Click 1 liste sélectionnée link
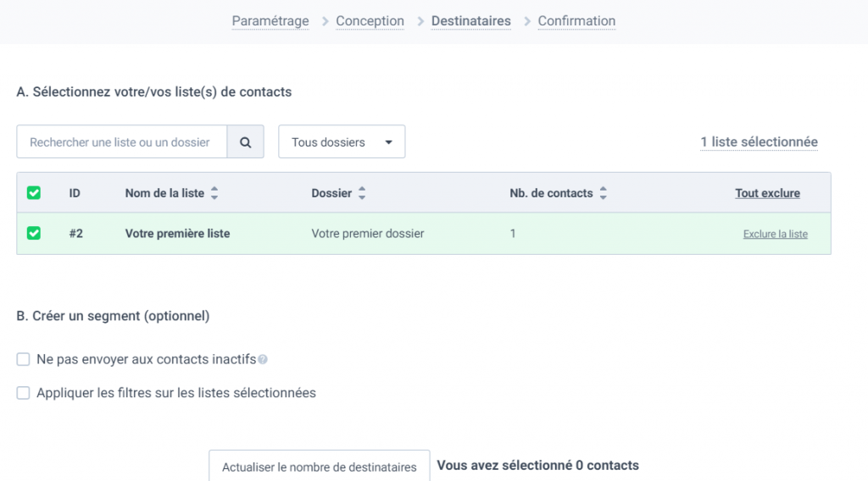 [x=759, y=142]
